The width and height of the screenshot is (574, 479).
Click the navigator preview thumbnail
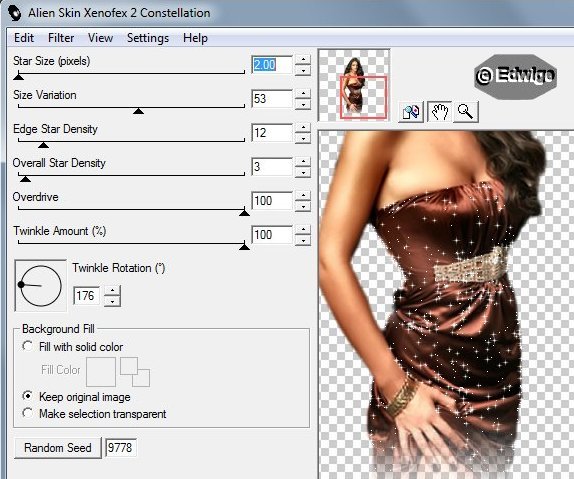(354, 85)
